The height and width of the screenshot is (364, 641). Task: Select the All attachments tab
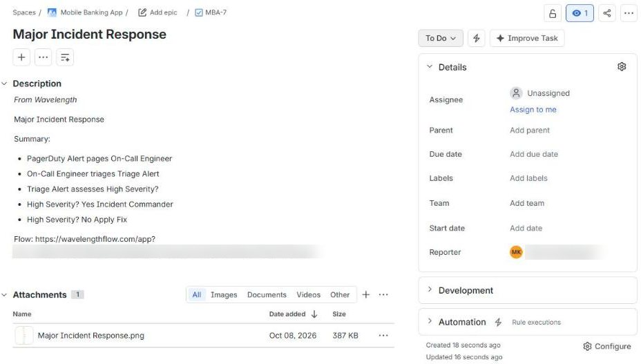pos(197,294)
